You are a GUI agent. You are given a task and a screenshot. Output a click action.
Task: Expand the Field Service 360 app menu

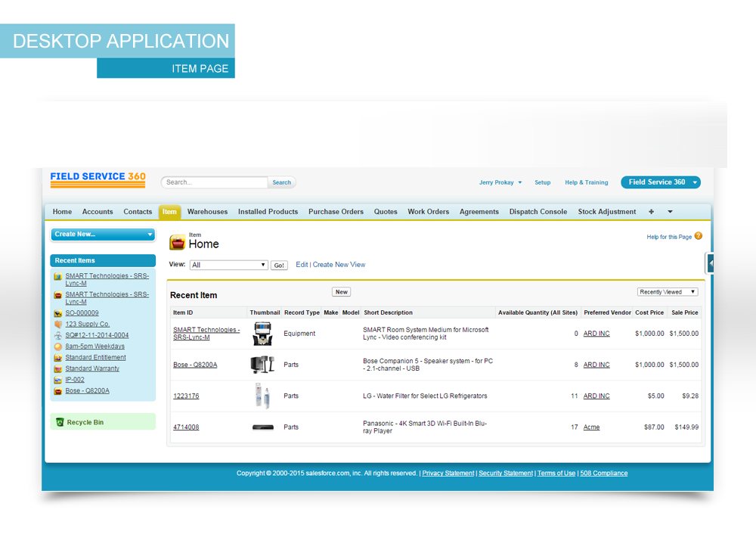point(695,182)
